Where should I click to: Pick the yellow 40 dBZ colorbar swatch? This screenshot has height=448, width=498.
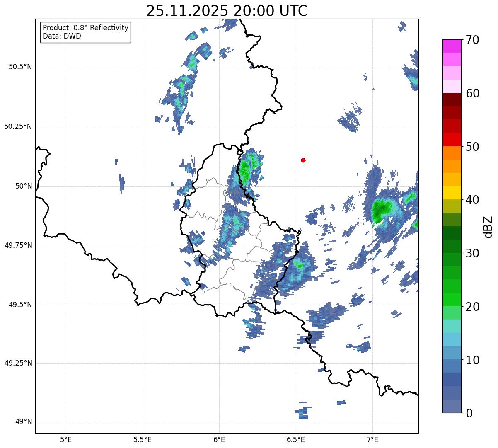pyautogui.click(x=452, y=193)
